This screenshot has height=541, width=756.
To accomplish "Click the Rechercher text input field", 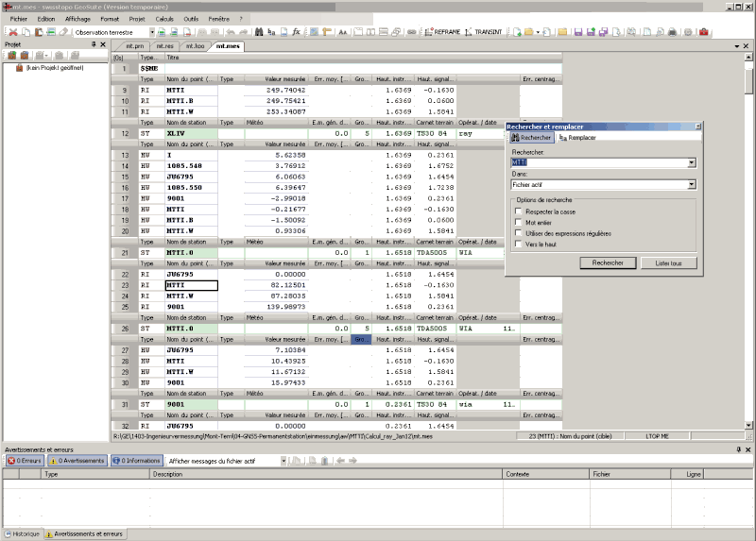I will (x=599, y=162).
